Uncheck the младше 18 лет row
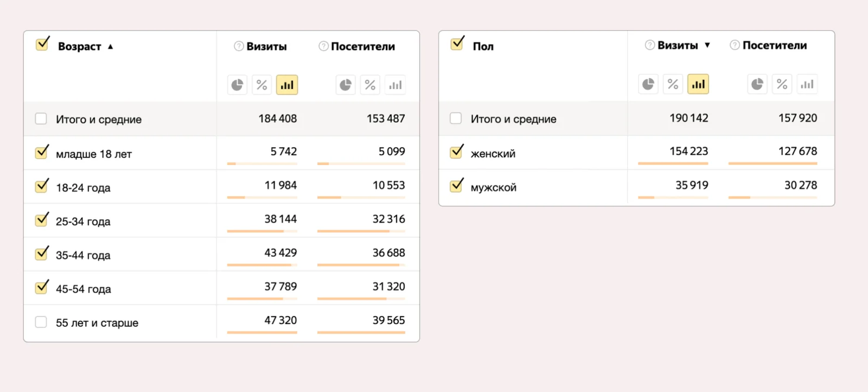This screenshot has width=868, height=392. tap(42, 152)
